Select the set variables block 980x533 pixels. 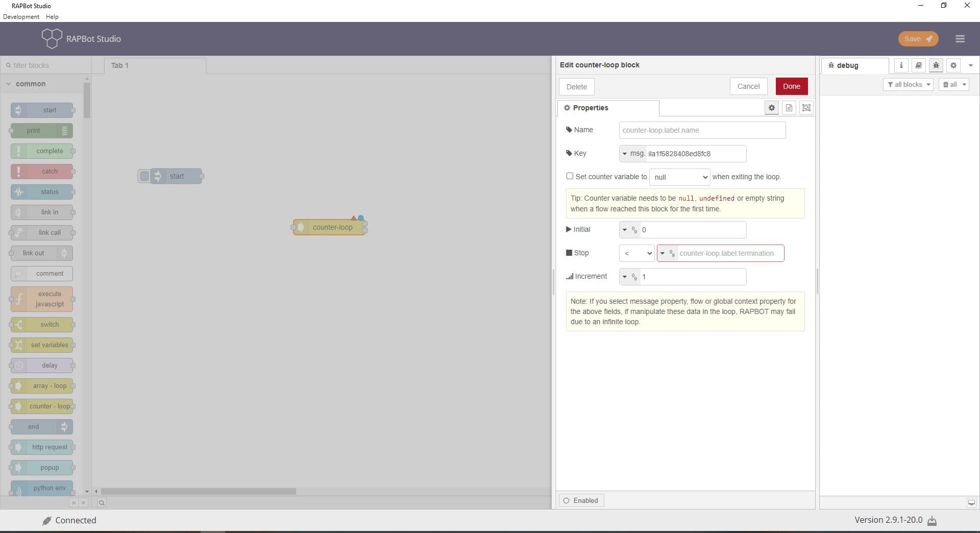[x=42, y=345]
